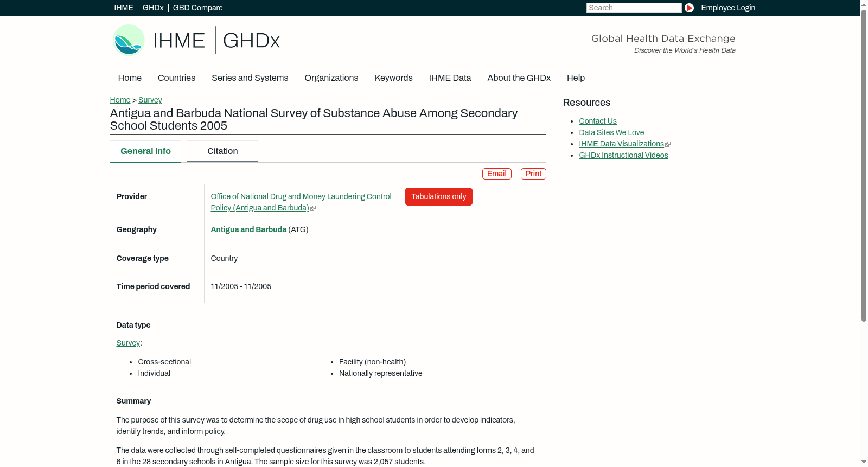Click the Email button
The width and height of the screenshot is (868, 467).
click(497, 174)
